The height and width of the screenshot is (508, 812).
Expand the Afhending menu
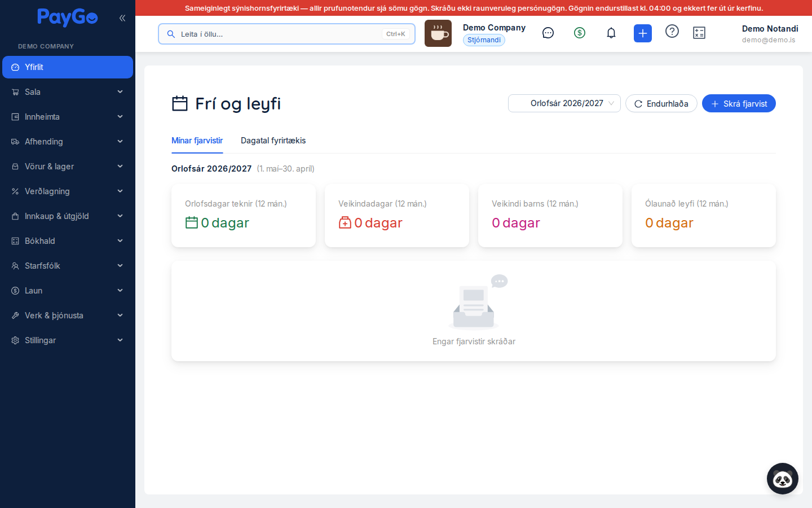pos(68,142)
